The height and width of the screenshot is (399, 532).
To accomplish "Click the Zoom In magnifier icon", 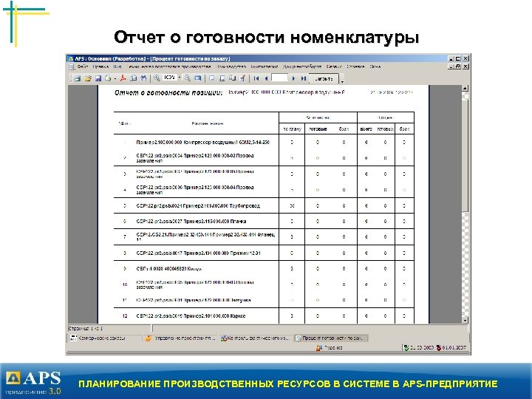I will pyautogui.click(x=157, y=78).
